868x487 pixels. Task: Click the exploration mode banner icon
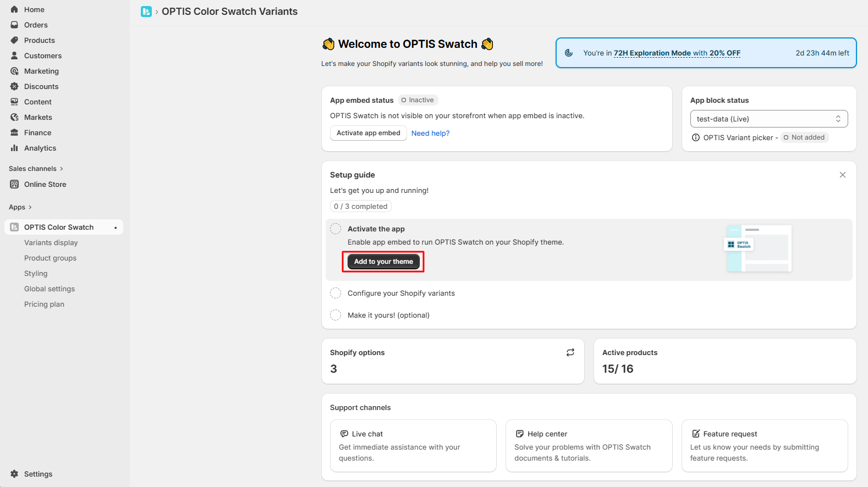click(x=569, y=53)
